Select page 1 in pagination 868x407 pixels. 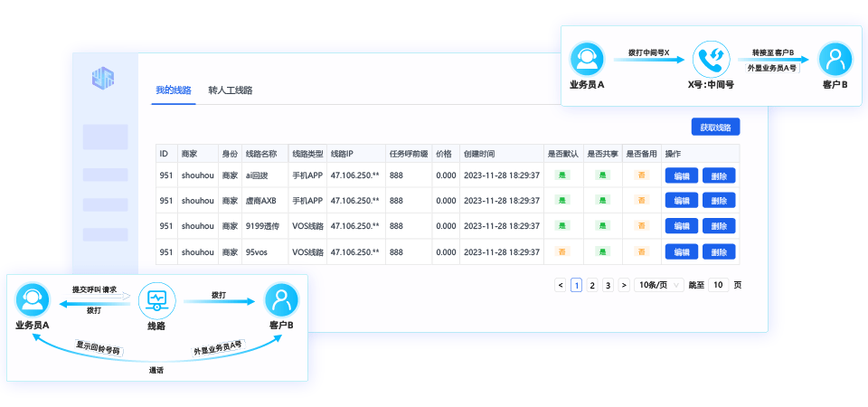click(576, 285)
